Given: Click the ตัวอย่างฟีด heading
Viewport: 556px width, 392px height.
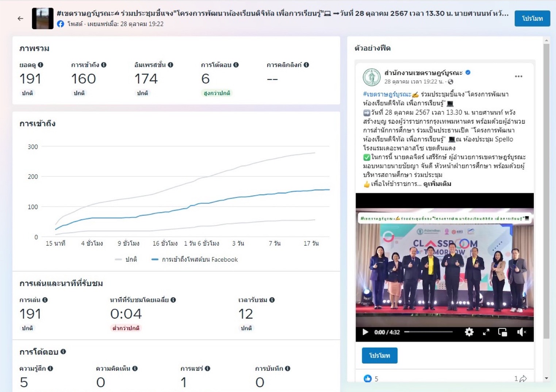Looking at the screenshot, I should pos(372,48).
